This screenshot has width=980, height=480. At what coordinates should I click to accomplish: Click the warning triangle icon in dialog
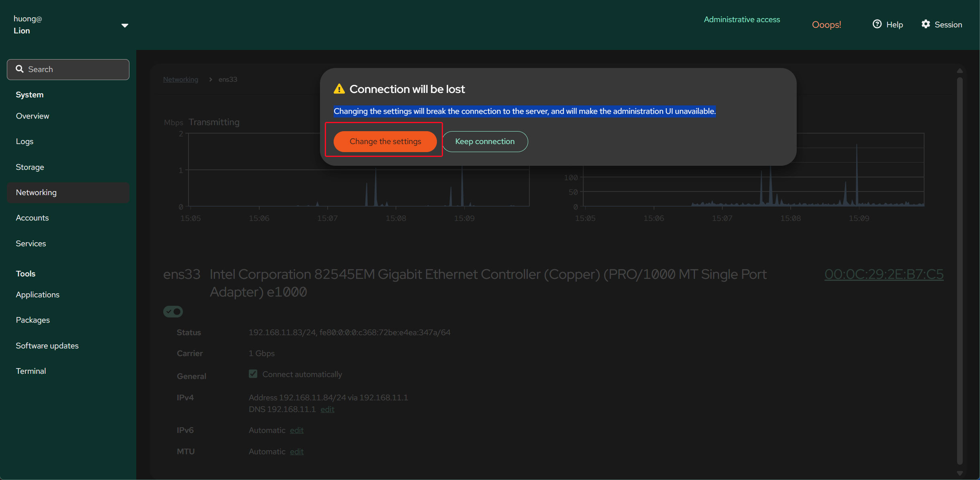pos(339,89)
